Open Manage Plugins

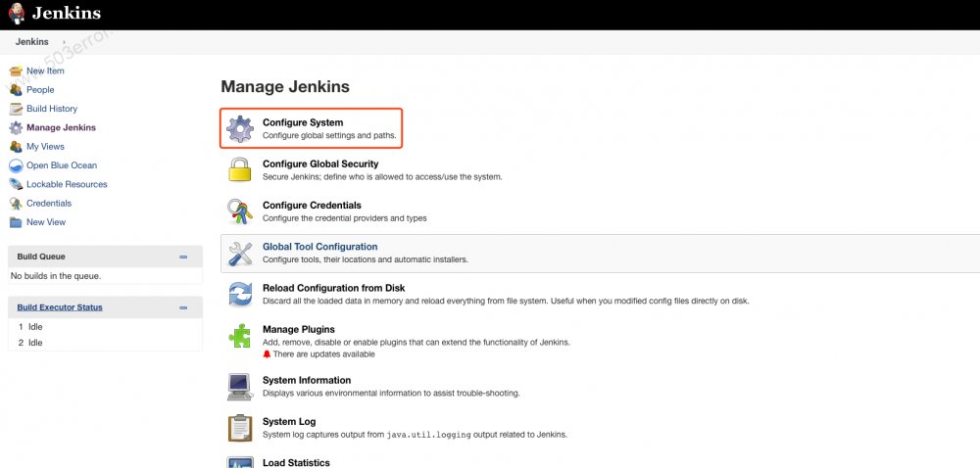coord(299,329)
